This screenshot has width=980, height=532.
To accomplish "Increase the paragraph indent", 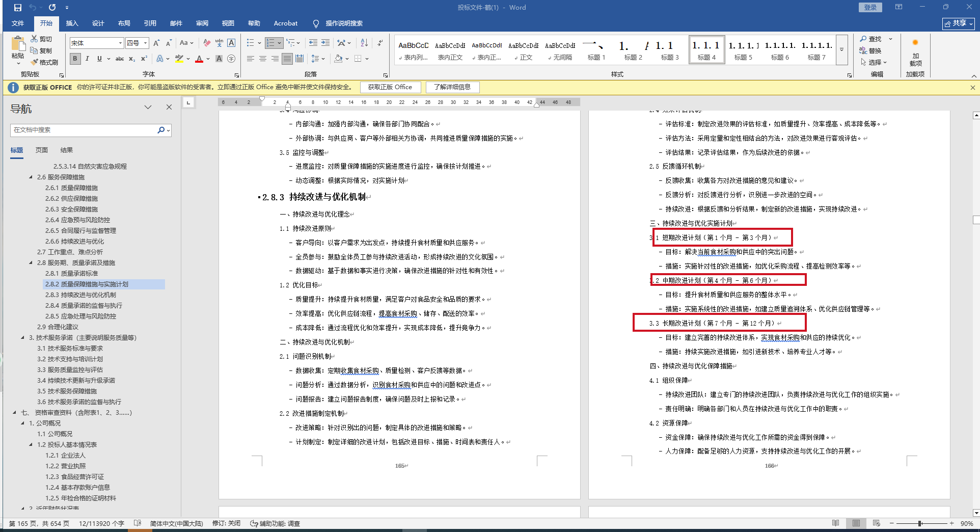I will pos(325,43).
